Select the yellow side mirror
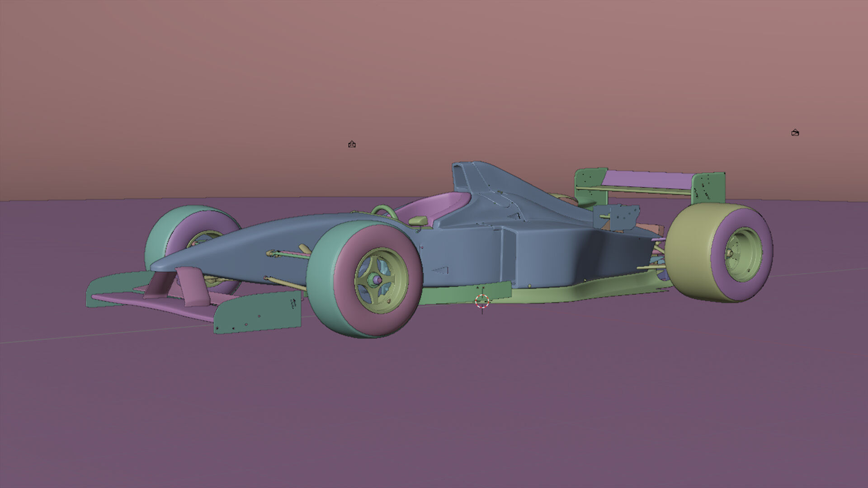 pos(418,220)
